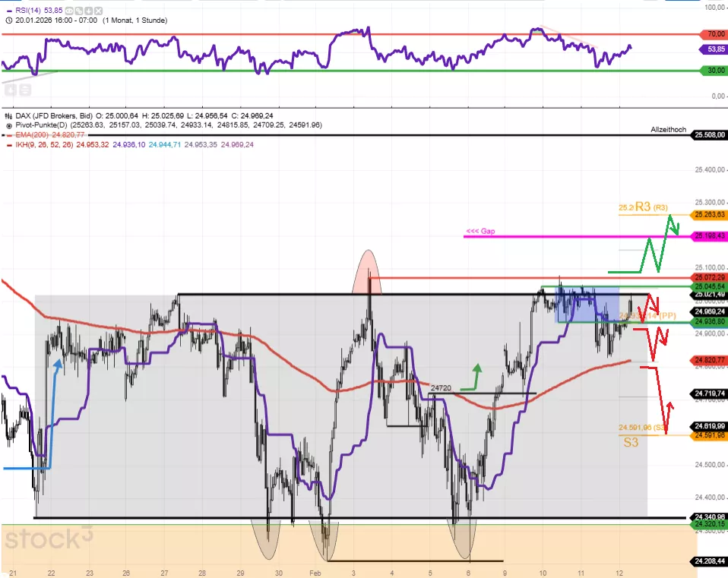
Task: Open the time range '1 Monat, 1 Stunde' selector
Action: [x=134, y=21]
